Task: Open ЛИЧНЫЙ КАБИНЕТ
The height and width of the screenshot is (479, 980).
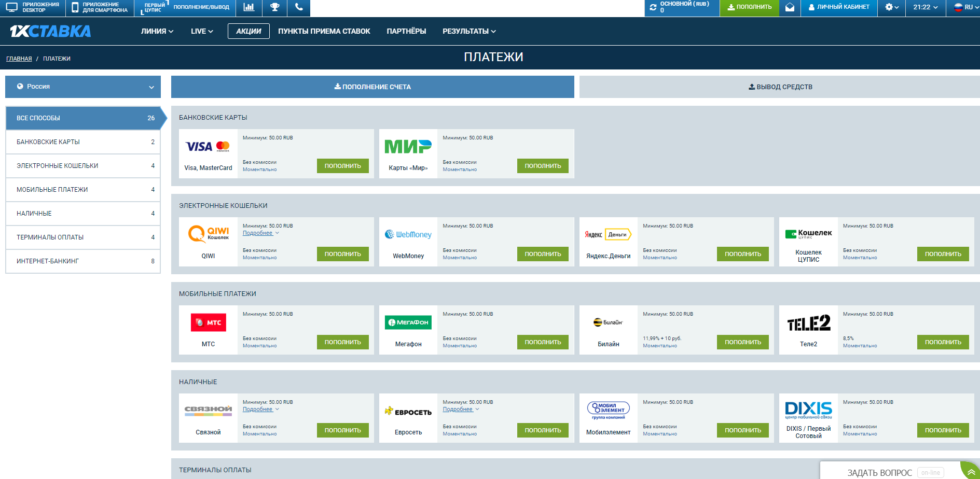Action: [x=839, y=7]
